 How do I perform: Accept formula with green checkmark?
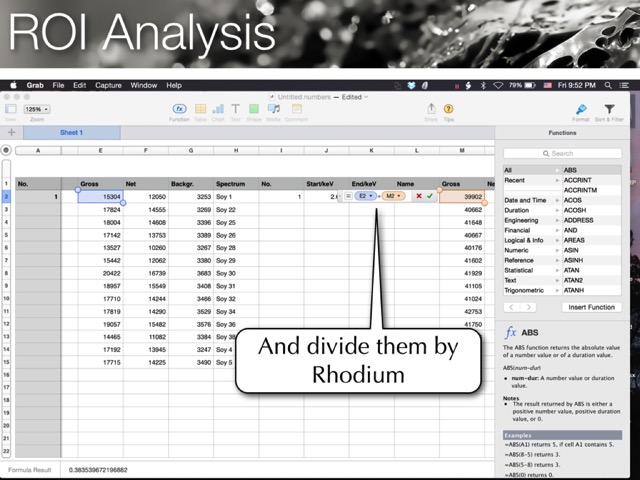[431, 197]
